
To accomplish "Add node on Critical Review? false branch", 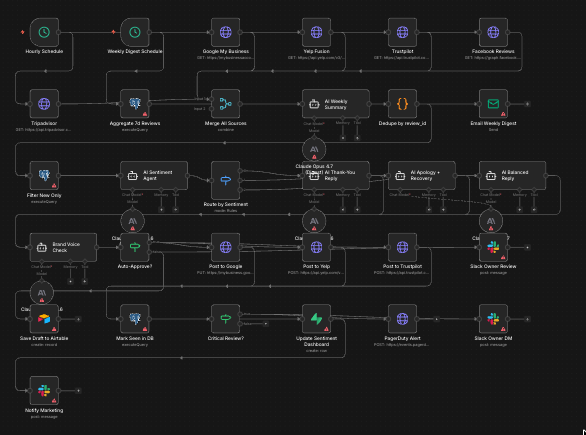I will [266, 324].
